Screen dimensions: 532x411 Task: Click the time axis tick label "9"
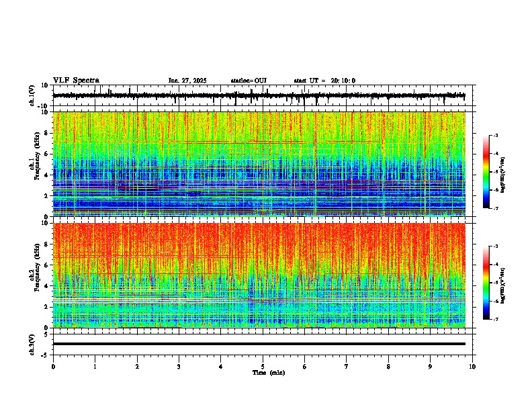[430, 367]
